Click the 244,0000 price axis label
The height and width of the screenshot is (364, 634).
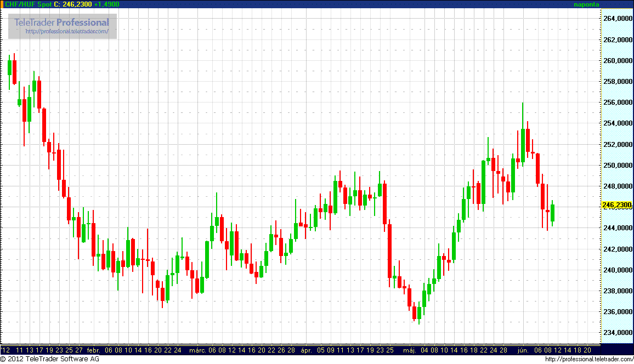click(x=618, y=228)
